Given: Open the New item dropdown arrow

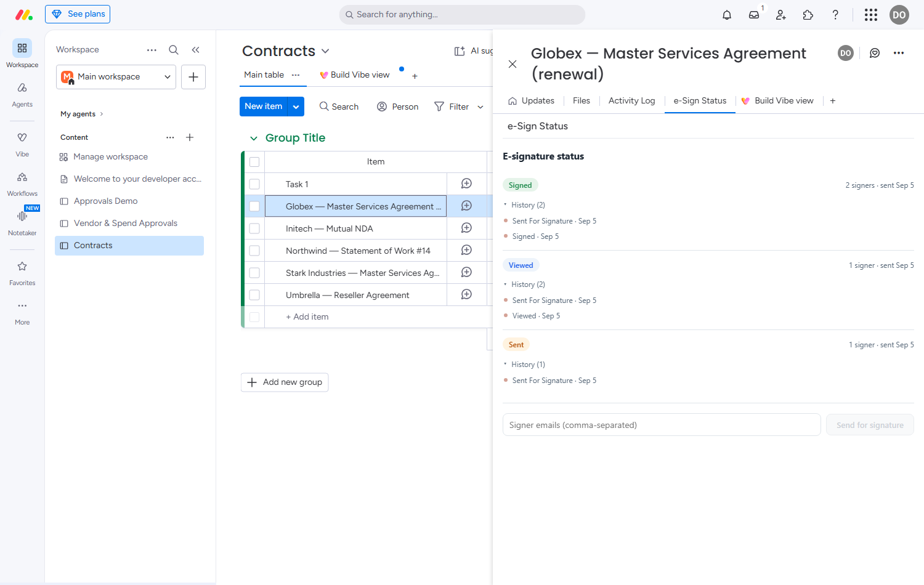Looking at the screenshot, I should click(296, 107).
